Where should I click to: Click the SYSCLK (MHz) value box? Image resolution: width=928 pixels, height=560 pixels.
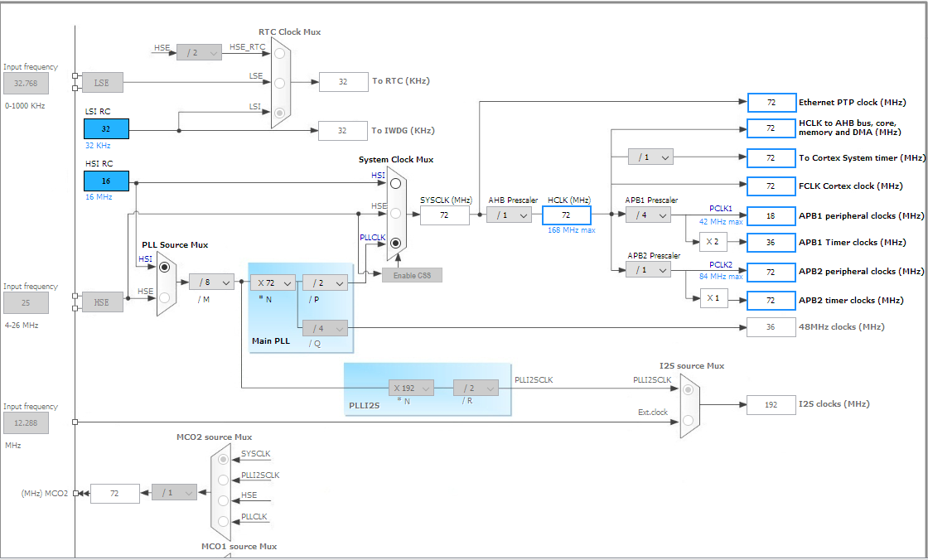[444, 215]
